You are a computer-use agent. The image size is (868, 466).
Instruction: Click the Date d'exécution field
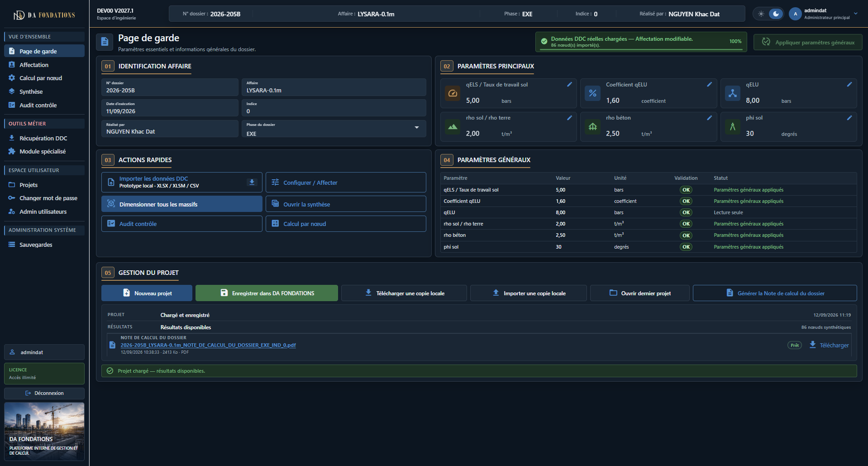click(170, 108)
